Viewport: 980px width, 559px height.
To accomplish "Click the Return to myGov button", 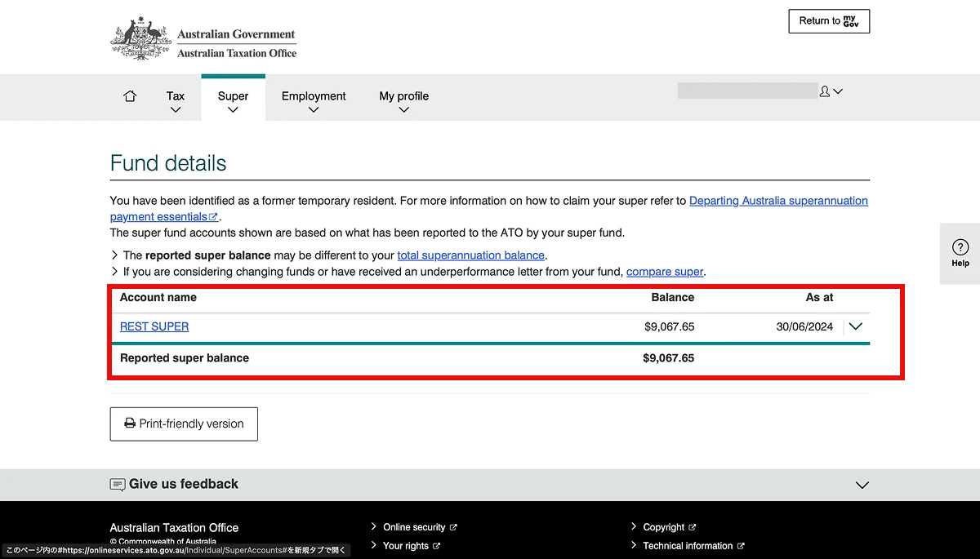I will click(x=829, y=21).
